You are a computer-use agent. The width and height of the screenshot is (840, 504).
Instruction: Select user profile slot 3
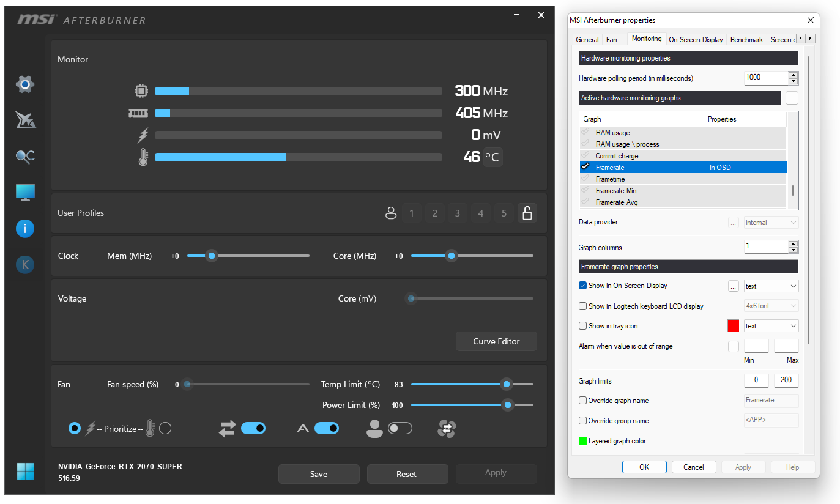click(x=458, y=213)
